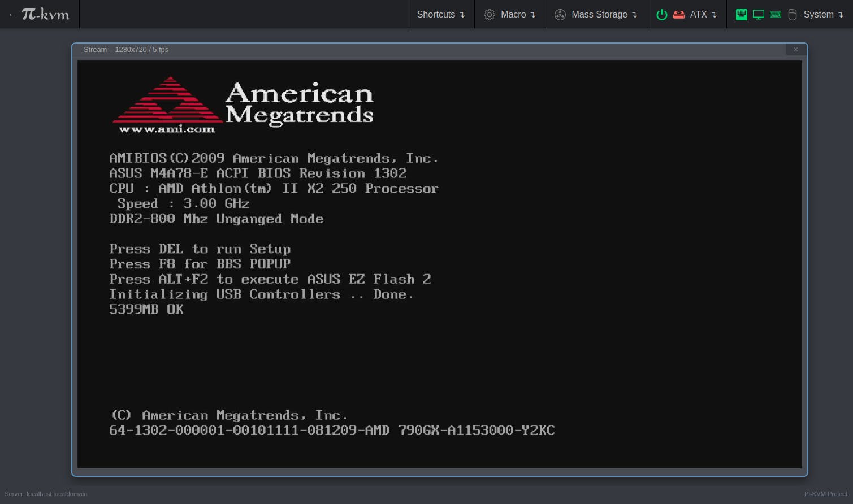
Task: Close the Stream window
Action: 796,50
